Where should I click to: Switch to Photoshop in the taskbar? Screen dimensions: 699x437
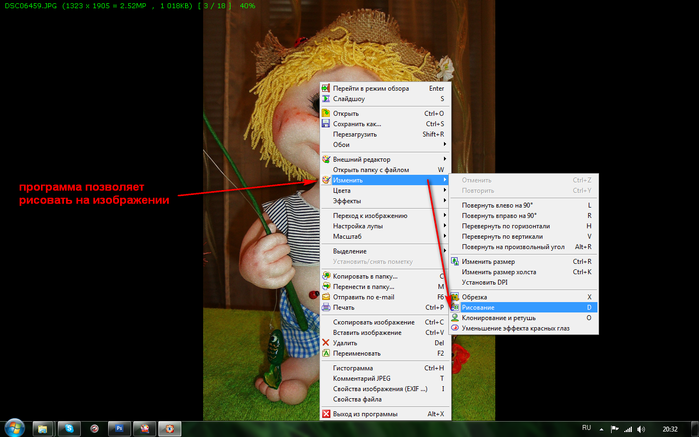119,429
